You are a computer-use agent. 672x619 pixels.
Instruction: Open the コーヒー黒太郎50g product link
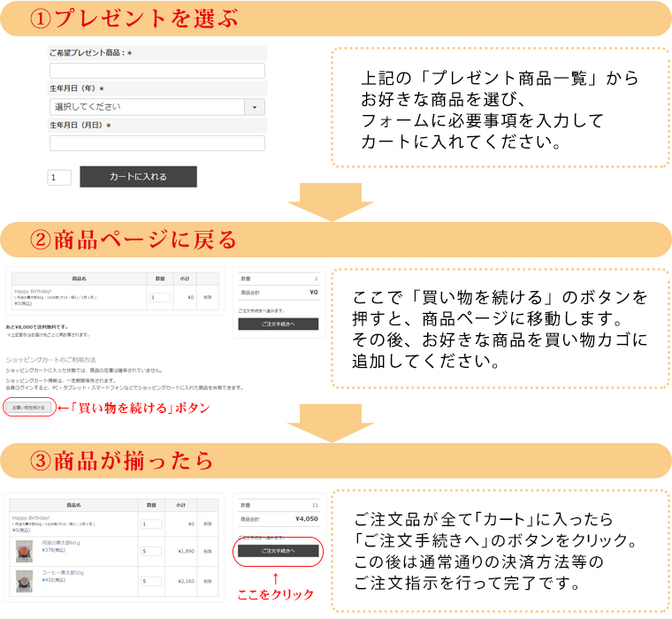[x=64, y=573]
